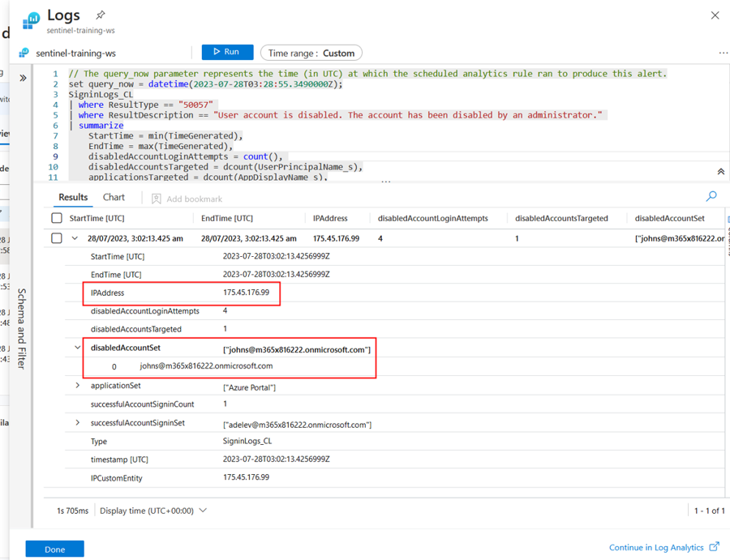Switch to the Chart tab

click(x=114, y=197)
